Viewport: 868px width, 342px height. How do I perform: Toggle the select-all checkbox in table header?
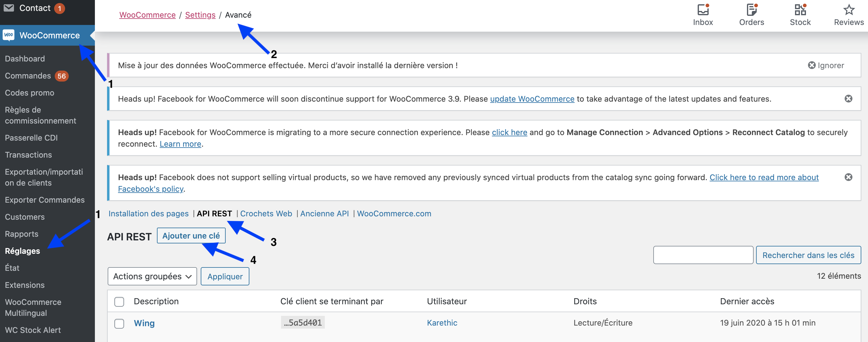click(119, 301)
